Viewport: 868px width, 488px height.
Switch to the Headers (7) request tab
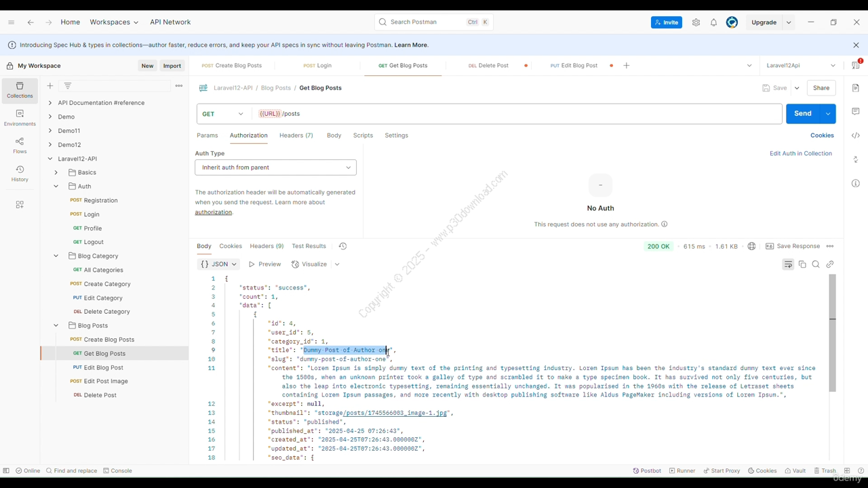[x=296, y=136]
